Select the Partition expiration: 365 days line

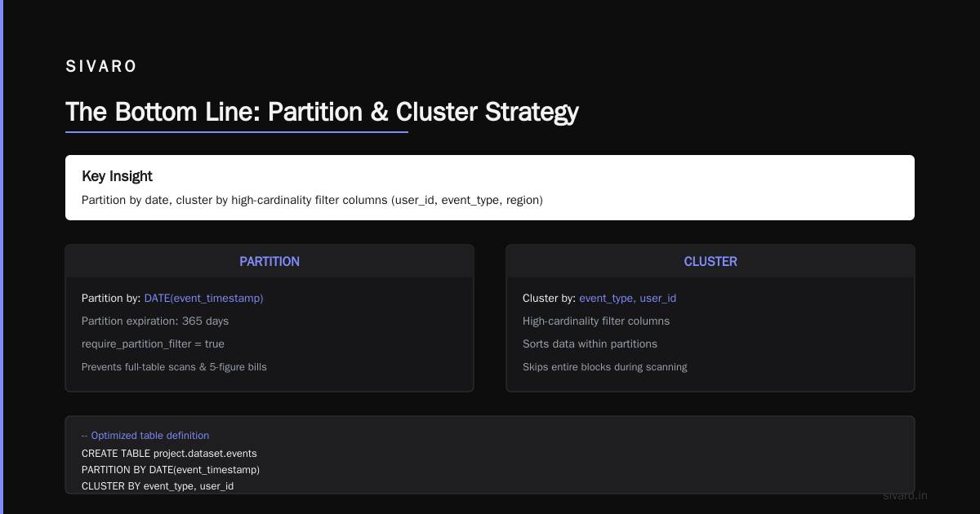155,321
